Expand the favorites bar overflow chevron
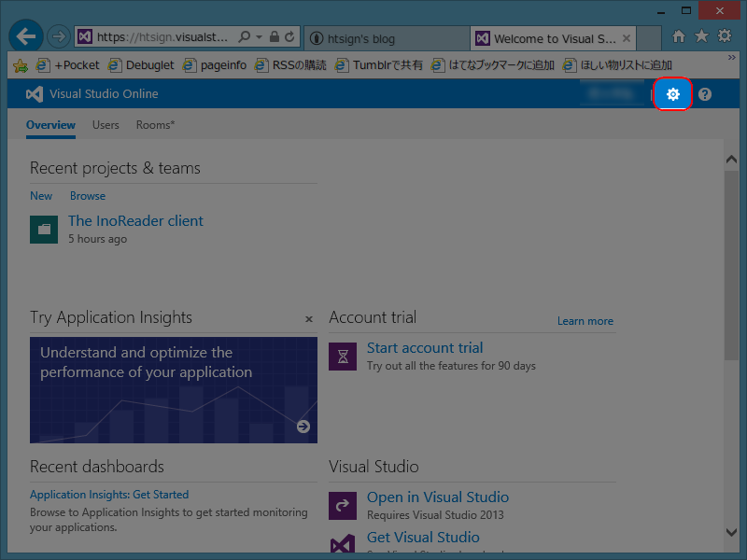This screenshot has width=747, height=560. 731,58
